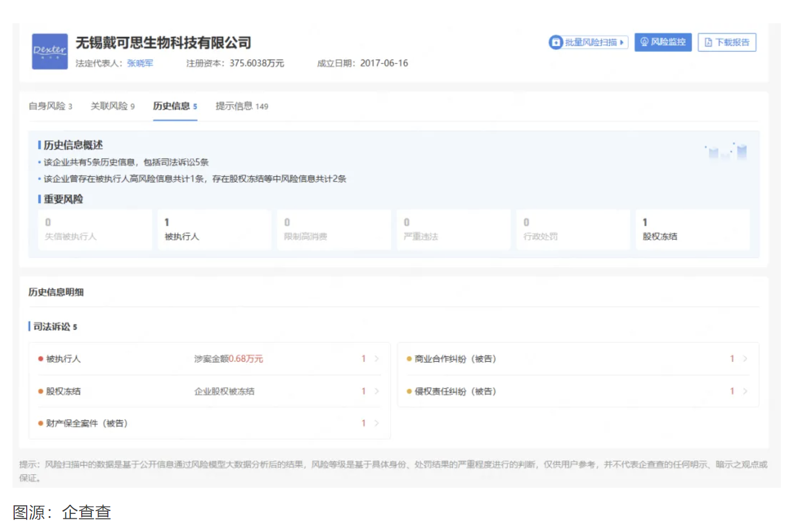Click the document icon in 下载报告
The image size is (790, 532).
(x=708, y=42)
